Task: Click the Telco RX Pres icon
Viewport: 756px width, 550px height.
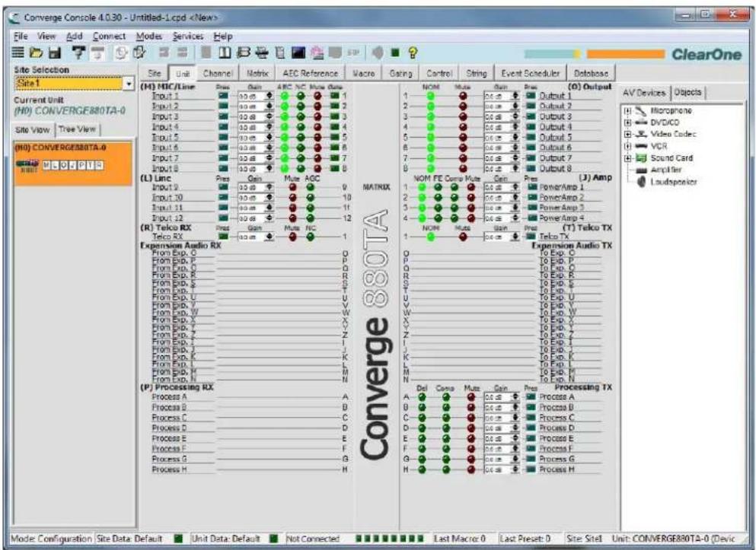Action: [x=223, y=237]
